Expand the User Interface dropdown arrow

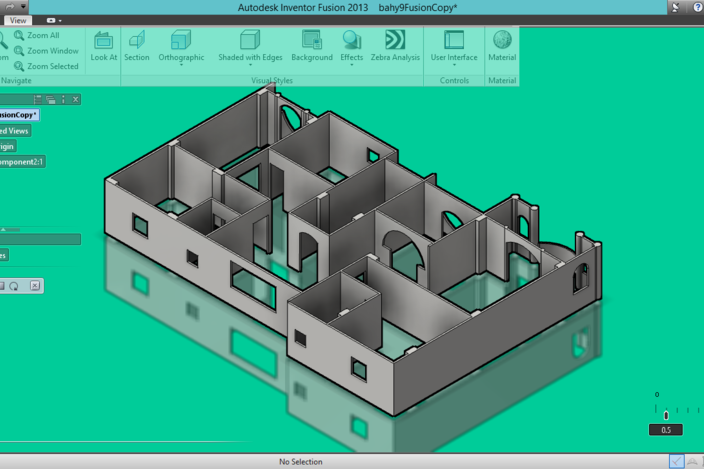454,65
